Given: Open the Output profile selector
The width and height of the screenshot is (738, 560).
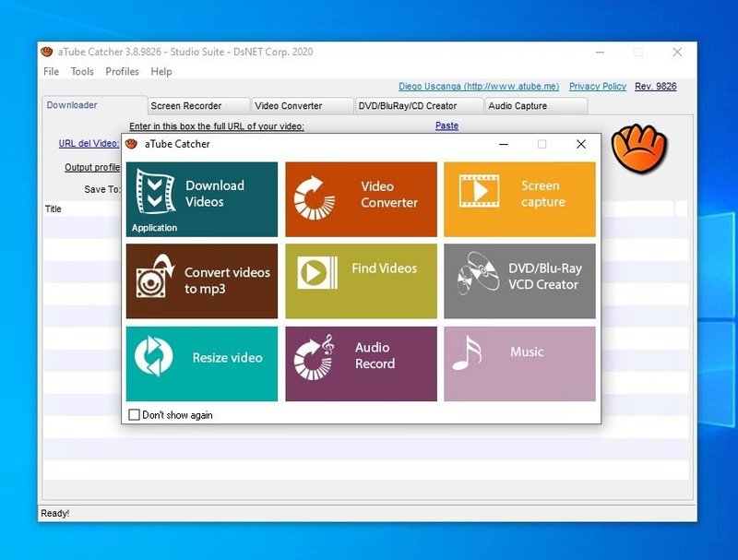Looking at the screenshot, I should pyautogui.click(x=90, y=167).
